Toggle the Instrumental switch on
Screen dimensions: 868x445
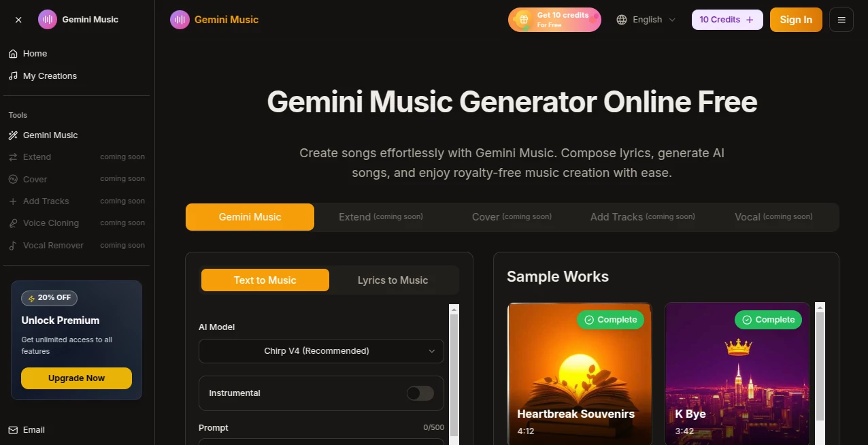(420, 393)
